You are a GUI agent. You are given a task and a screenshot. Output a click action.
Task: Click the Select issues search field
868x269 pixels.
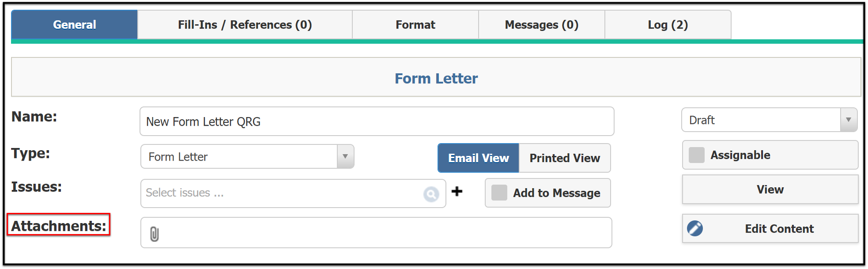click(293, 193)
